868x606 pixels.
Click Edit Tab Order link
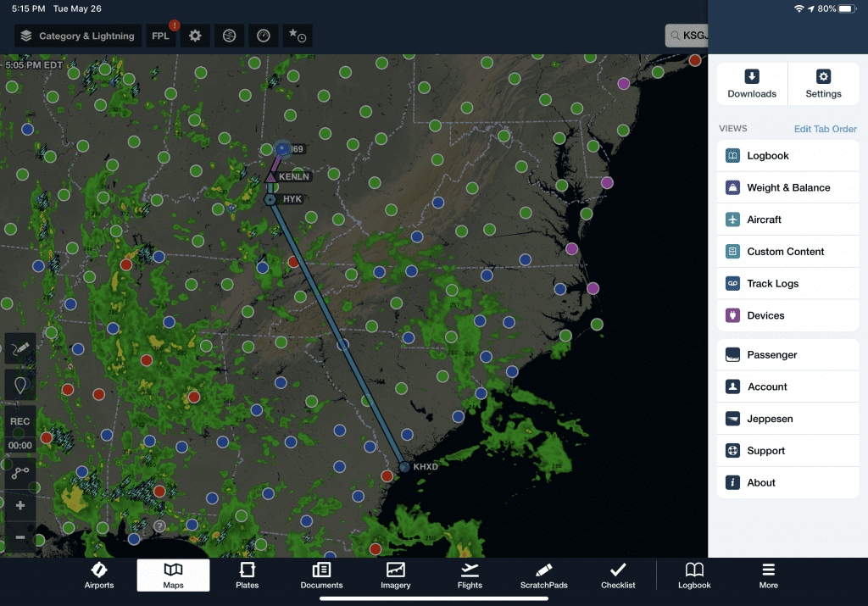pos(826,129)
